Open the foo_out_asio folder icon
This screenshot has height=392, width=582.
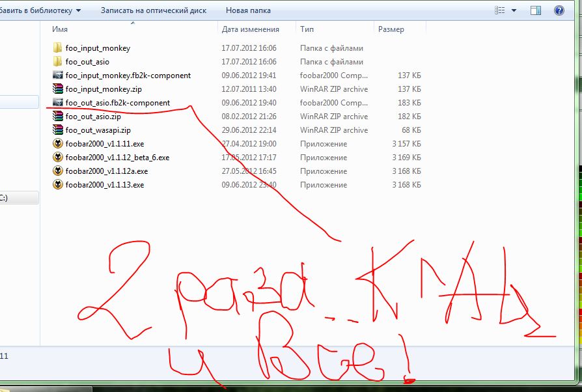pos(57,62)
